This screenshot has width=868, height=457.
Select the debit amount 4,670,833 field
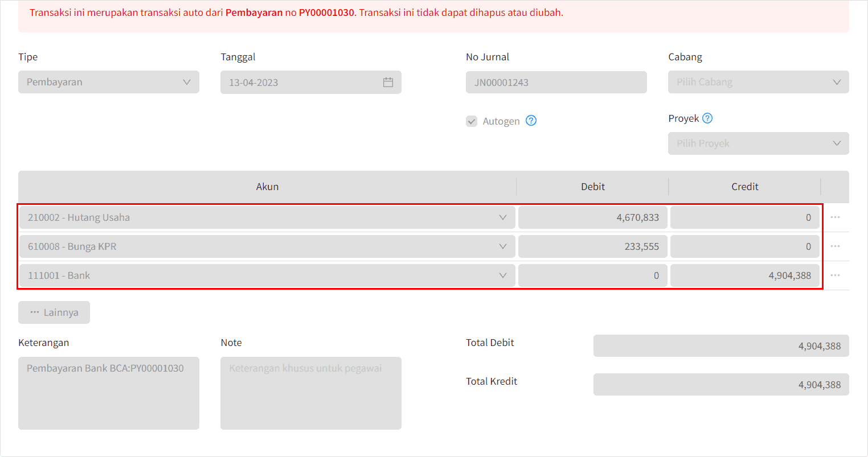pos(593,217)
